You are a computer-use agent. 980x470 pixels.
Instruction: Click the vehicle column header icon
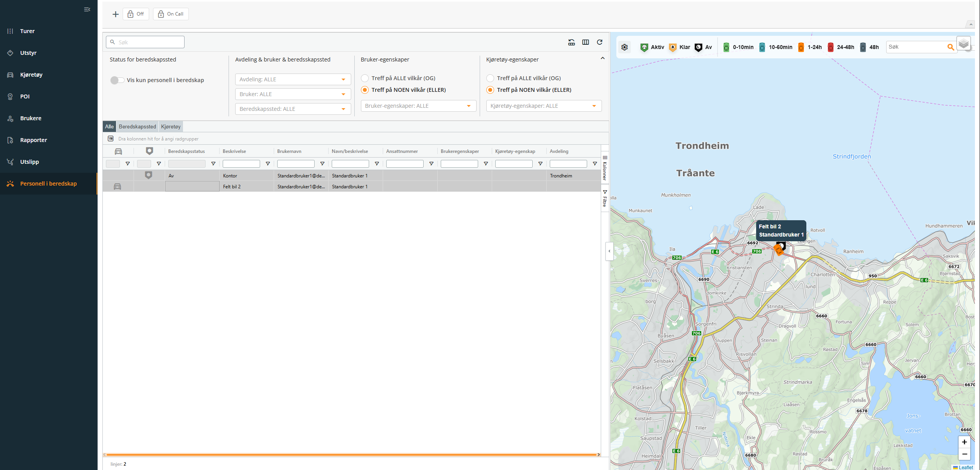pyautogui.click(x=118, y=151)
